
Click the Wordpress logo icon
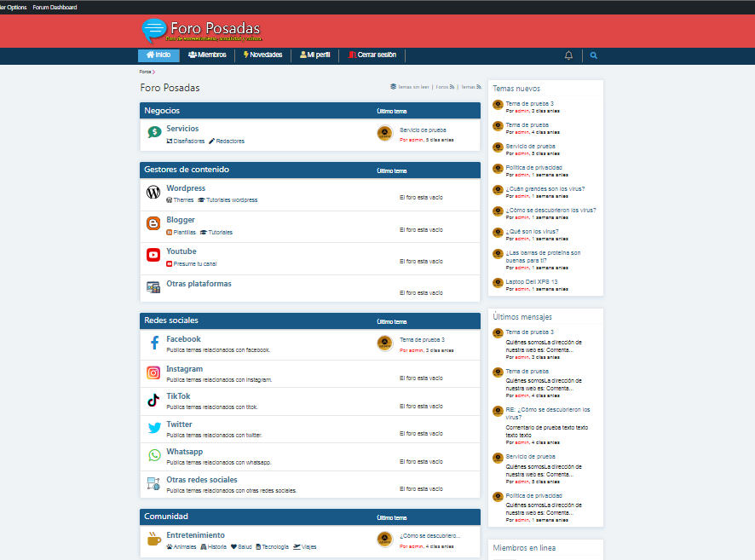point(153,192)
